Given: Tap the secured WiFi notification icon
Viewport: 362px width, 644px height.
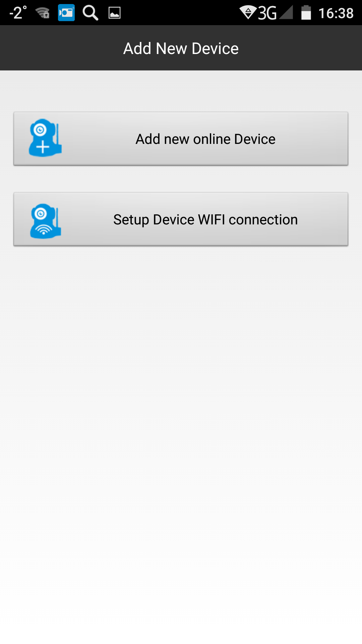Looking at the screenshot, I should (43, 13).
